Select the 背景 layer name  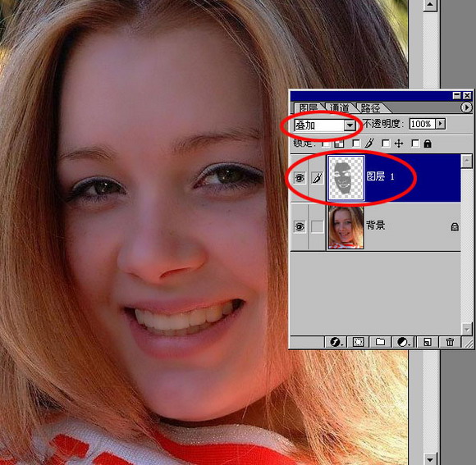(376, 226)
